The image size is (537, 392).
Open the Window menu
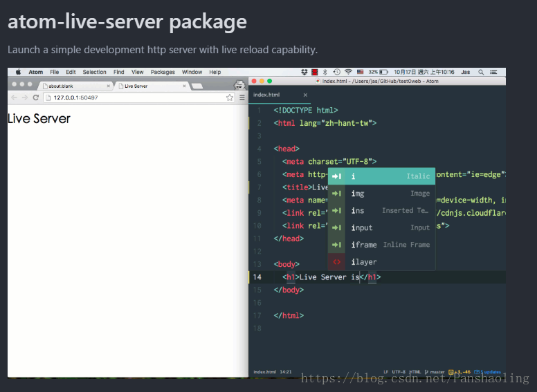[x=192, y=72]
